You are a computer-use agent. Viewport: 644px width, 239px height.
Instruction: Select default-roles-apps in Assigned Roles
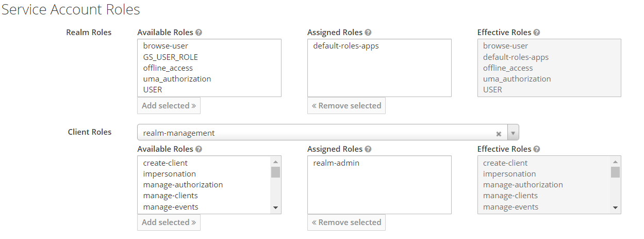(345, 46)
